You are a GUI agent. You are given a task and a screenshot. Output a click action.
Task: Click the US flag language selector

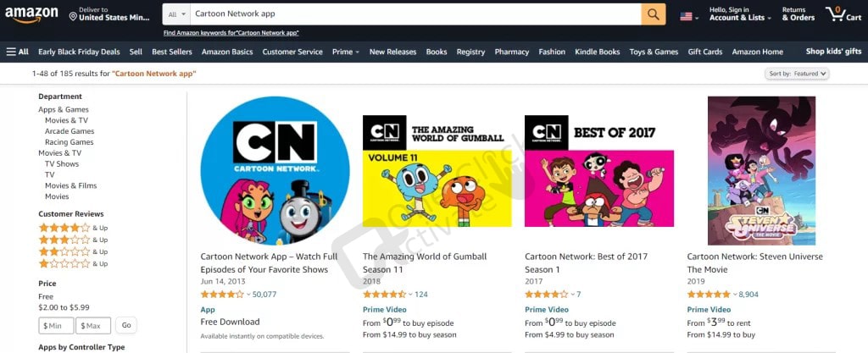[688, 17]
